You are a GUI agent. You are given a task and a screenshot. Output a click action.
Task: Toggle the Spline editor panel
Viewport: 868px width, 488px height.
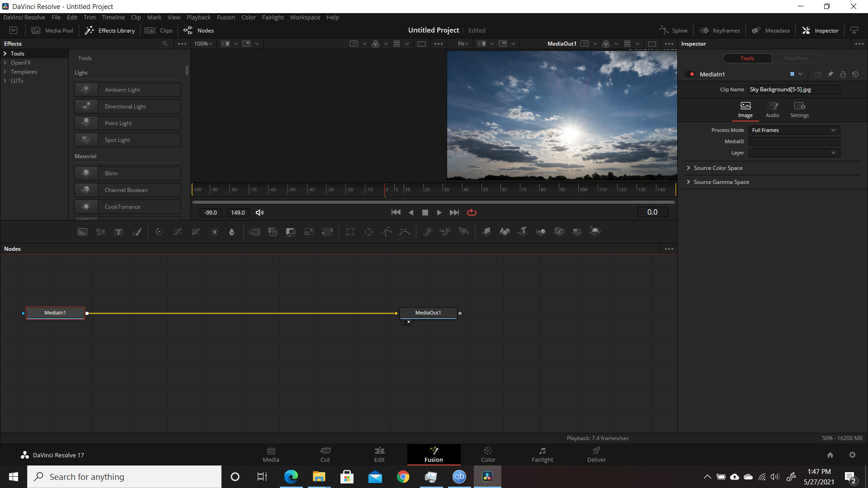(x=673, y=30)
